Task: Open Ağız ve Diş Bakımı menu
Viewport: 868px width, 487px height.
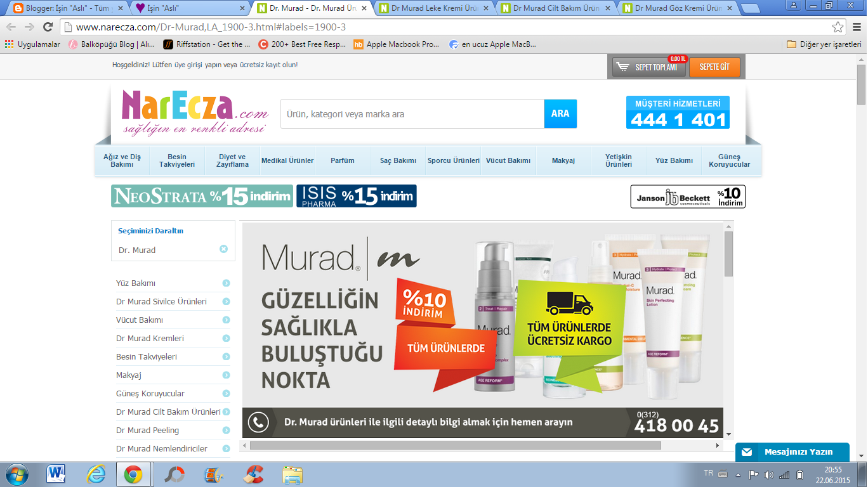Action: pos(122,160)
